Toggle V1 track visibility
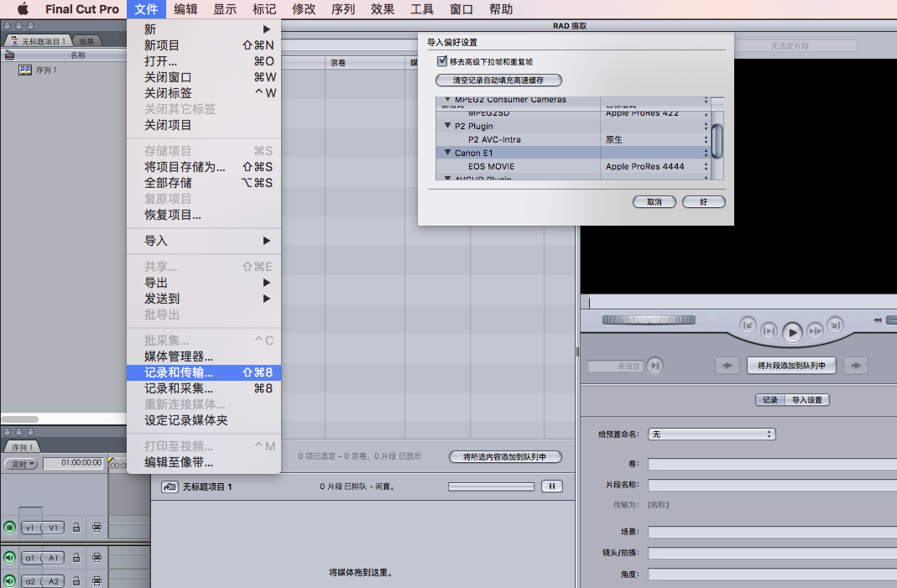 (x=9, y=528)
